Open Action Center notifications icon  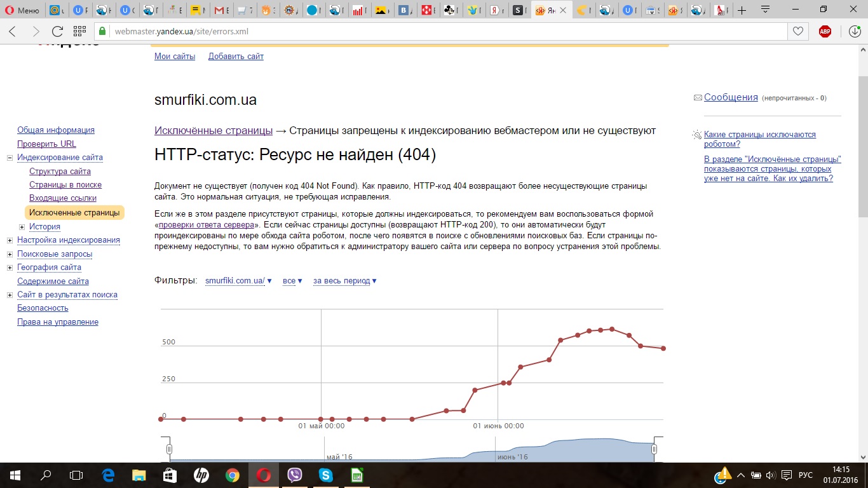786,475
